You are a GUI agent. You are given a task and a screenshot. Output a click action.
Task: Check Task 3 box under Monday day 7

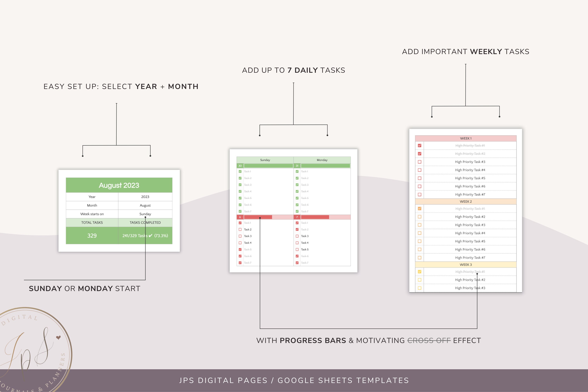(297, 236)
